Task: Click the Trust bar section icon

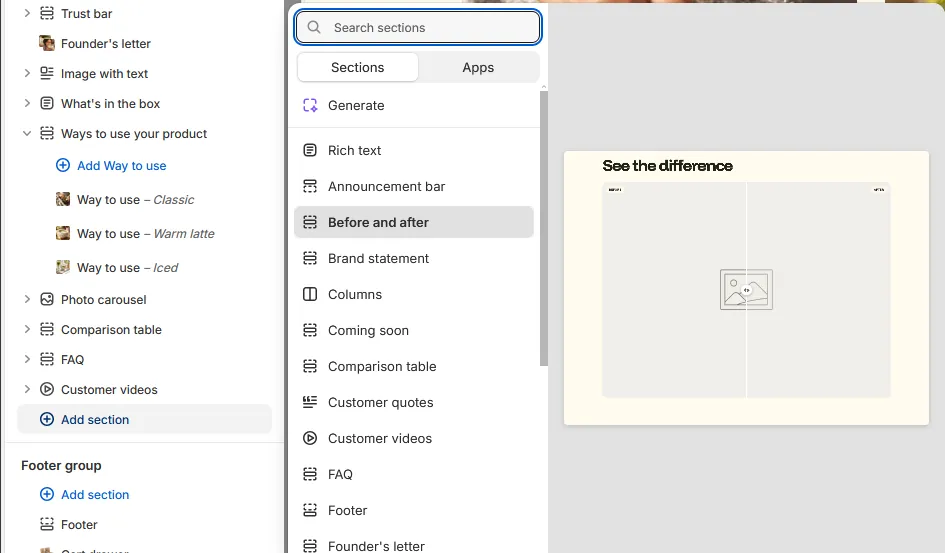Action: (x=46, y=13)
